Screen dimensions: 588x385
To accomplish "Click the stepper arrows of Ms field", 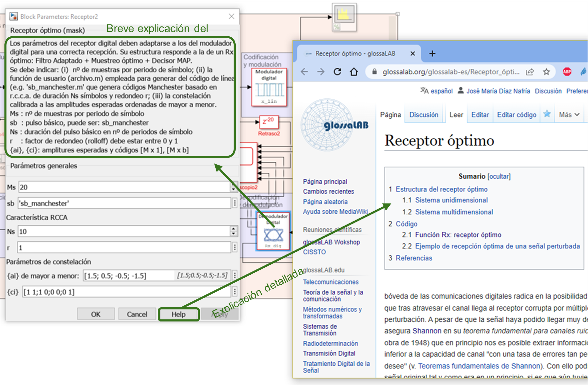I will (234, 187).
